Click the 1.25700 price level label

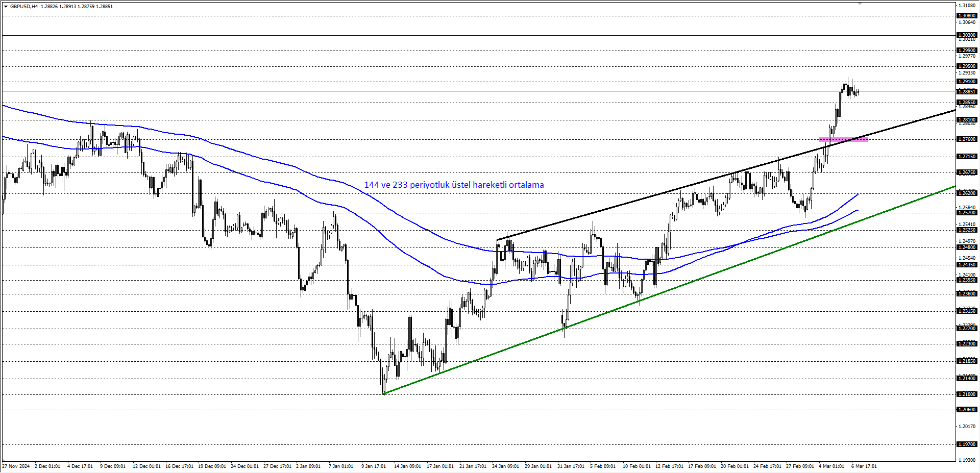[x=967, y=213]
